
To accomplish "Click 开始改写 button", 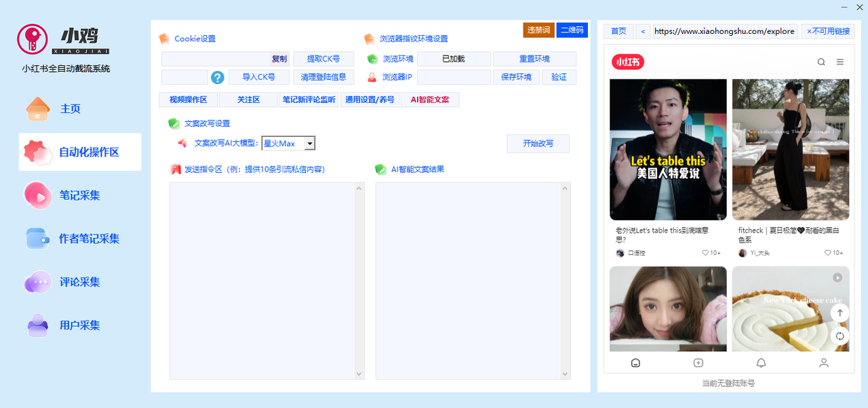I will click(x=538, y=144).
